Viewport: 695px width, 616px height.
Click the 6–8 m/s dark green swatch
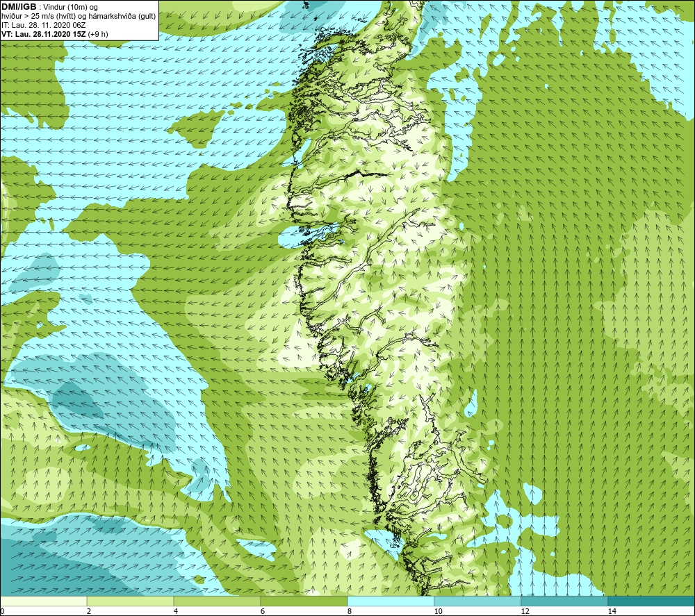click(304, 601)
